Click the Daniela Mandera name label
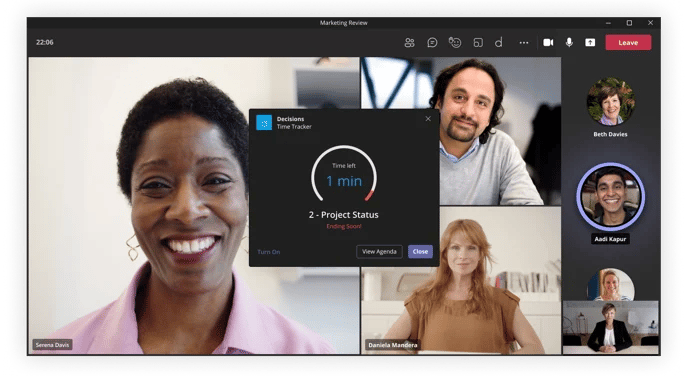Viewport: 688px width, 376px height. point(393,345)
